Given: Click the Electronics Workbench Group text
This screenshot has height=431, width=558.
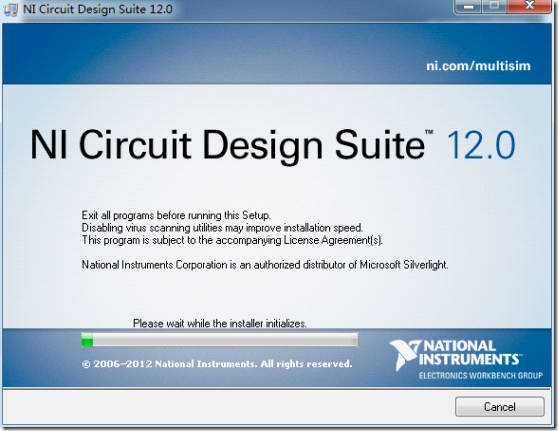Looking at the screenshot, I should pos(481,375).
